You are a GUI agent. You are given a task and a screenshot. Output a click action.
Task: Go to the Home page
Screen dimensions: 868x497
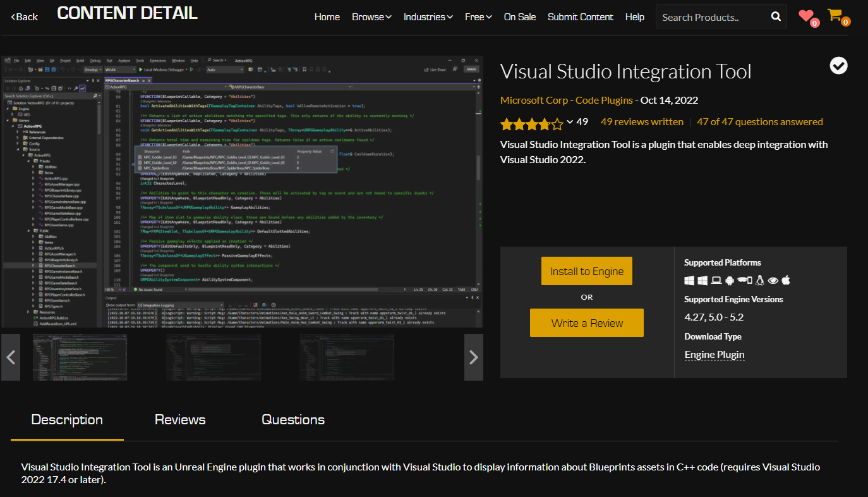[x=327, y=17]
